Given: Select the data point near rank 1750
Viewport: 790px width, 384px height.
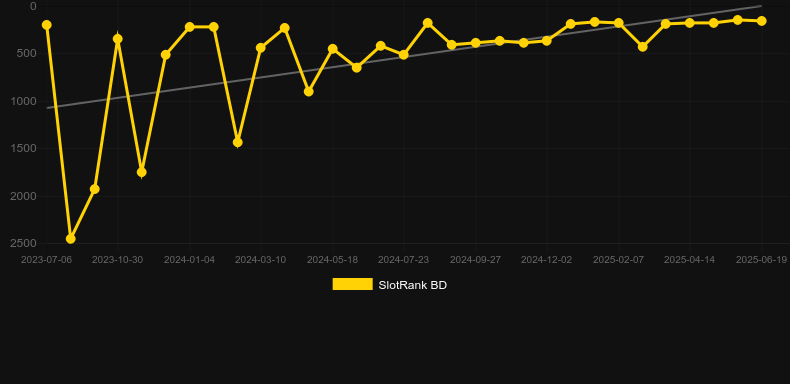Looking at the screenshot, I should (142, 172).
